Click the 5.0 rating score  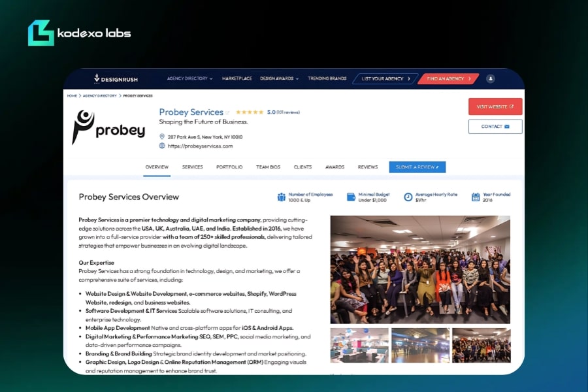[271, 112]
